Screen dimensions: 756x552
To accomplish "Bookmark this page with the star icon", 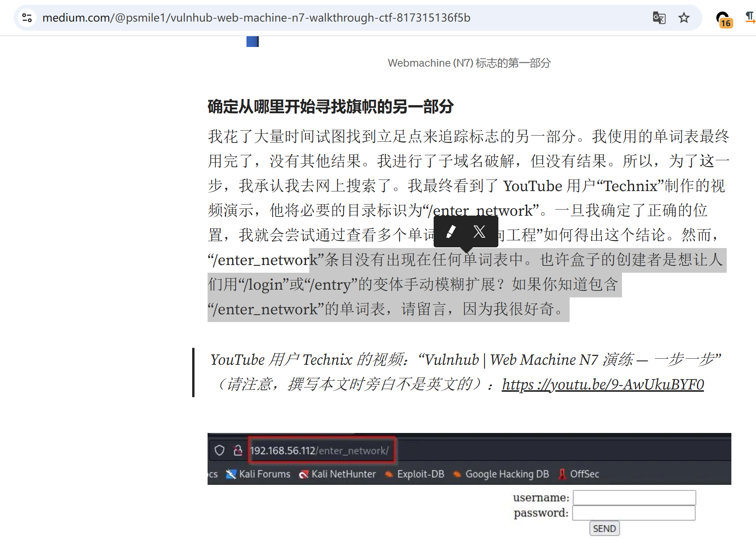I will click(684, 18).
